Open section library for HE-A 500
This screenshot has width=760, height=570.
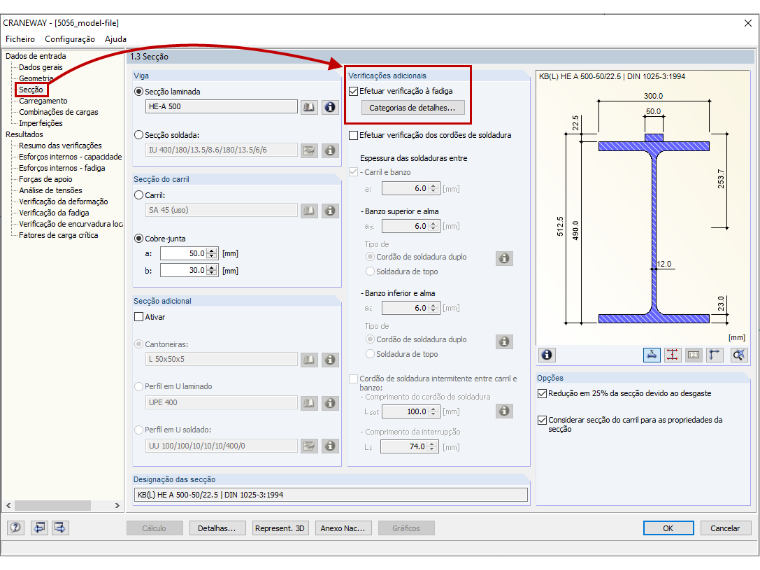[309, 107]
